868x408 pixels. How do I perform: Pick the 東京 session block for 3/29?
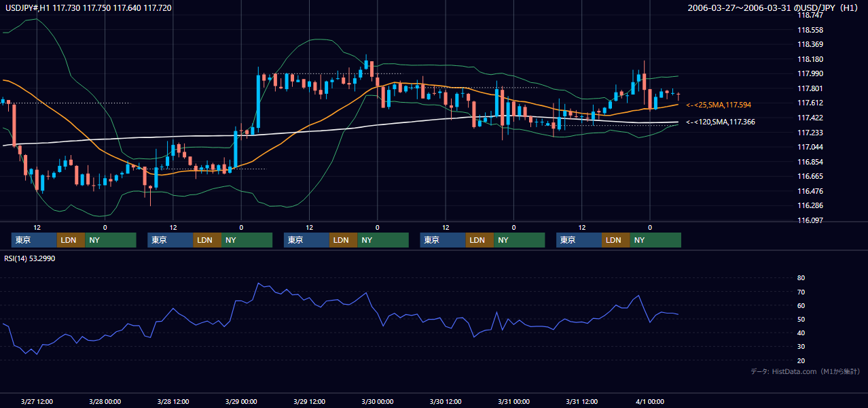point(306,240)
